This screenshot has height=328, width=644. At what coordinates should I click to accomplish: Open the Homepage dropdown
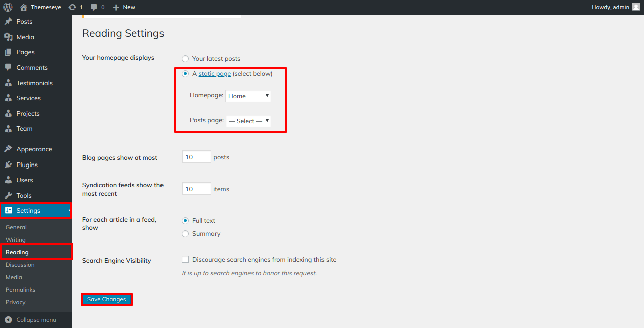(x=248, y=96)
